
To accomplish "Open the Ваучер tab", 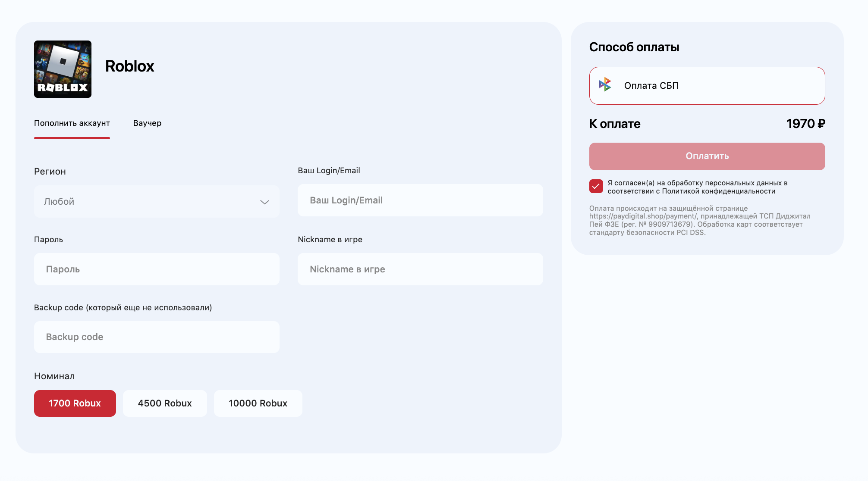I will point(147,123).
